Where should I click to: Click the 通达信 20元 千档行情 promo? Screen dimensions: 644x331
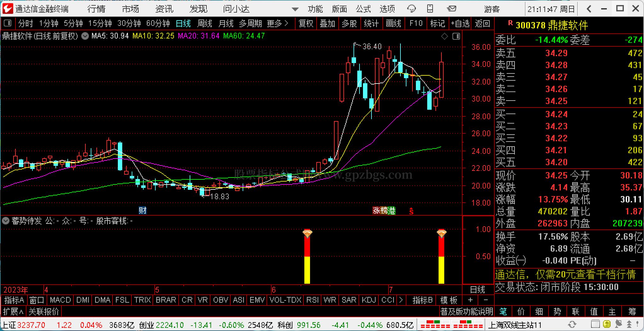566,275
